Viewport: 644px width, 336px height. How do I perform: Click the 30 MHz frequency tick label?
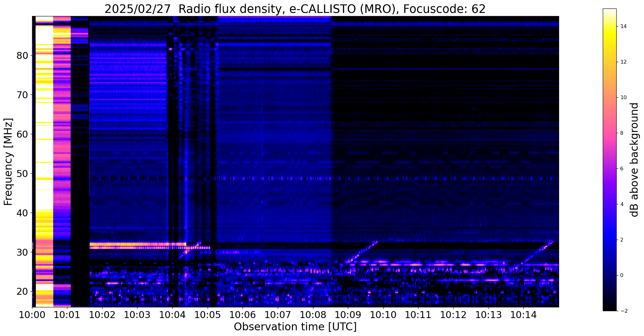(x=22, y=252)
